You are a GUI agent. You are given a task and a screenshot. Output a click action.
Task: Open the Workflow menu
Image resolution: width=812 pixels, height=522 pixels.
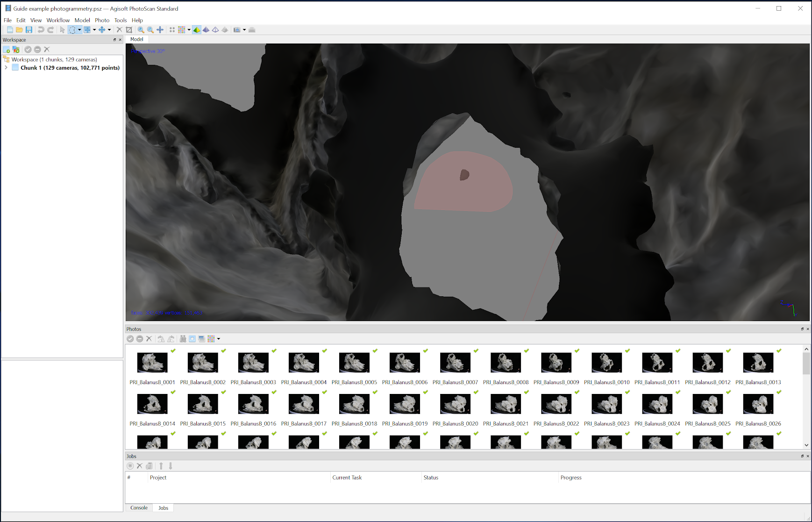tap(58, 20)
